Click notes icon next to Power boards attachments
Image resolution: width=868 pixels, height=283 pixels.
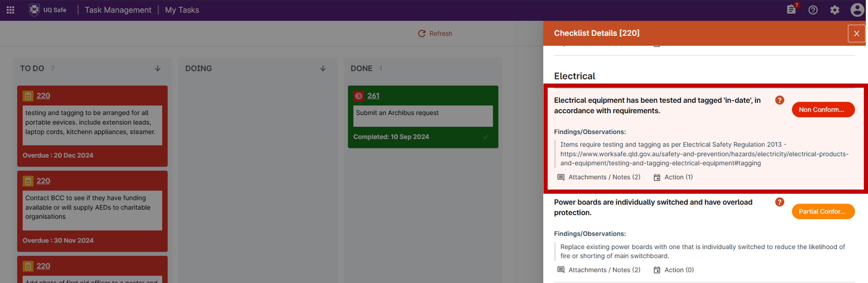click(x=561, y=270)
